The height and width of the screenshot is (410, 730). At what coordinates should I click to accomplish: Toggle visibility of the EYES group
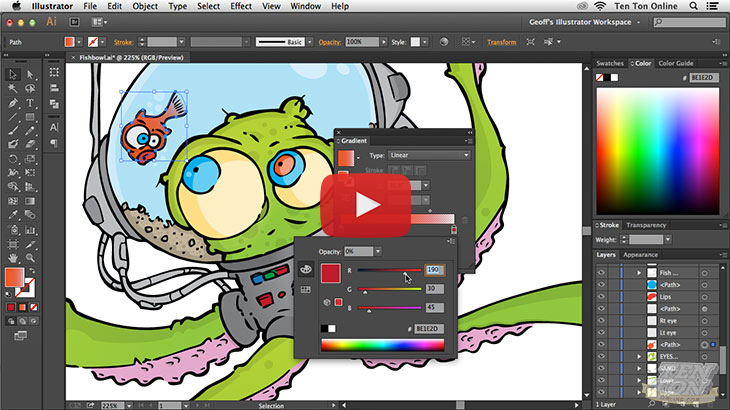coord(601,356)
